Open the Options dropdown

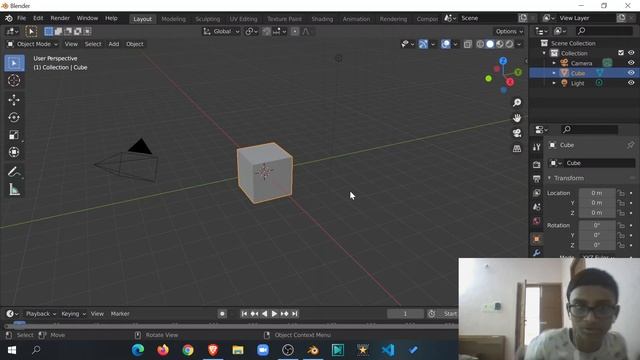pyautogui.click(x=509, y=31)
